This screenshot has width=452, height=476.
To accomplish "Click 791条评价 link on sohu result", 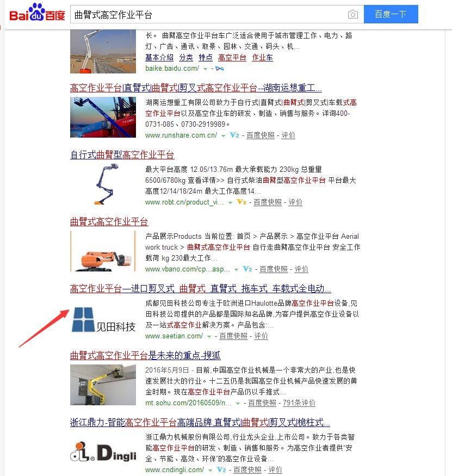I will tap(299, 403).
